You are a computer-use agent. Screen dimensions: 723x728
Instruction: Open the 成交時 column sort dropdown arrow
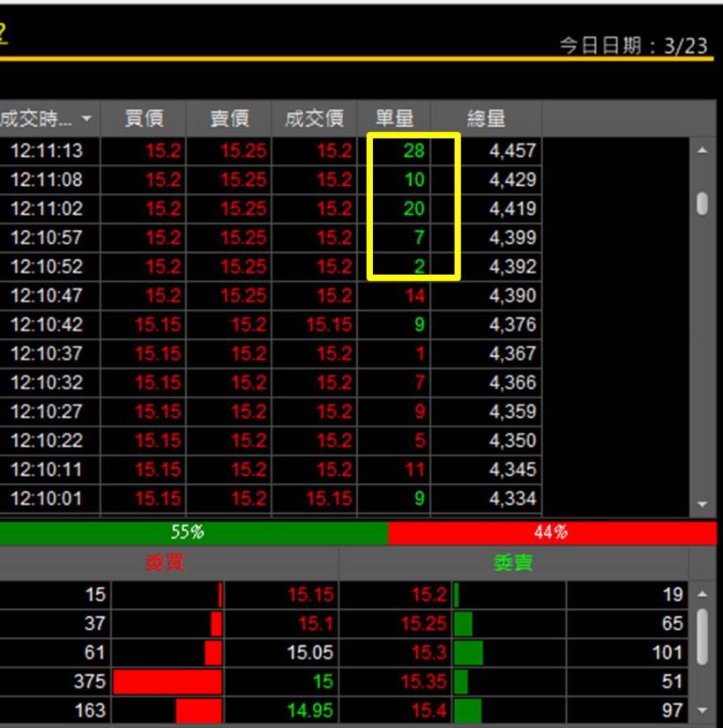[86, 118]
